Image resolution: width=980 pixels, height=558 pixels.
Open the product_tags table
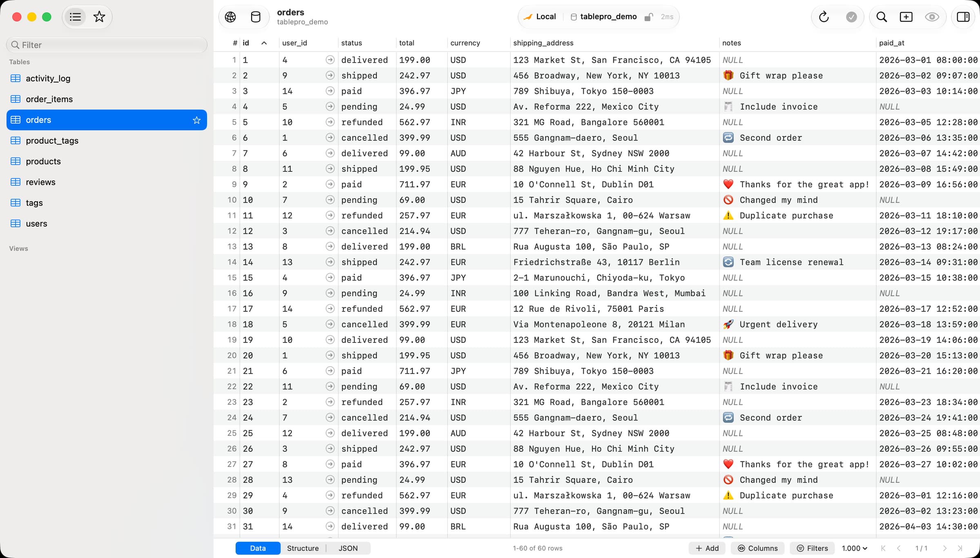click(x=107, y=140)
